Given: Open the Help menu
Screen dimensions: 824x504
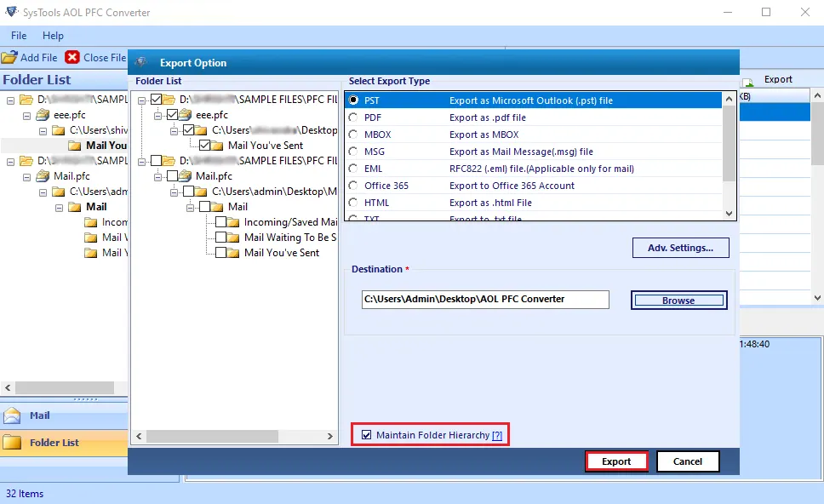Looking at the screenshot, I should pyautogui.click(x=53, y=35).
